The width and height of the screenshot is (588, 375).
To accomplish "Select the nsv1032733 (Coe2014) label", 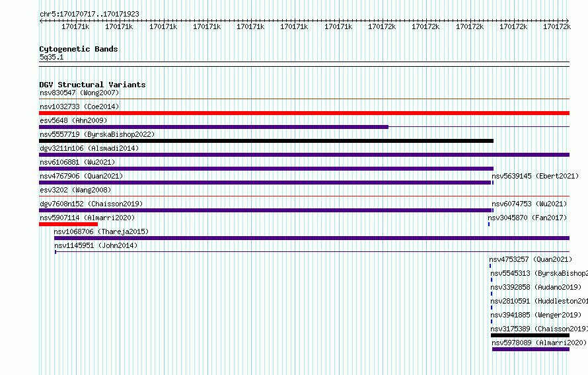I will (x=79, y=106).
